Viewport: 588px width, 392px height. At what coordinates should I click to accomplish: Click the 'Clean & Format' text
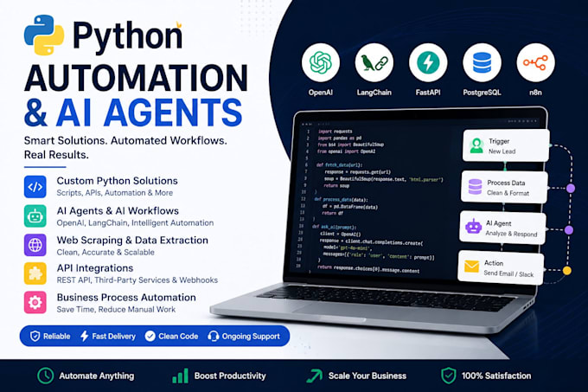[508, 193]
